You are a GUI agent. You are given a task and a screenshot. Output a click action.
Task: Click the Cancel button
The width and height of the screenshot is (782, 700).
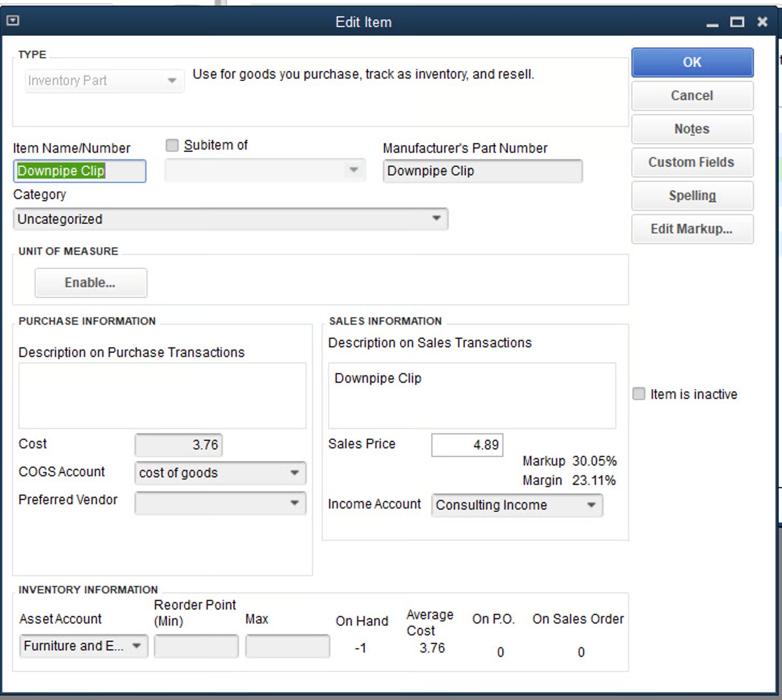coord(692,96)
